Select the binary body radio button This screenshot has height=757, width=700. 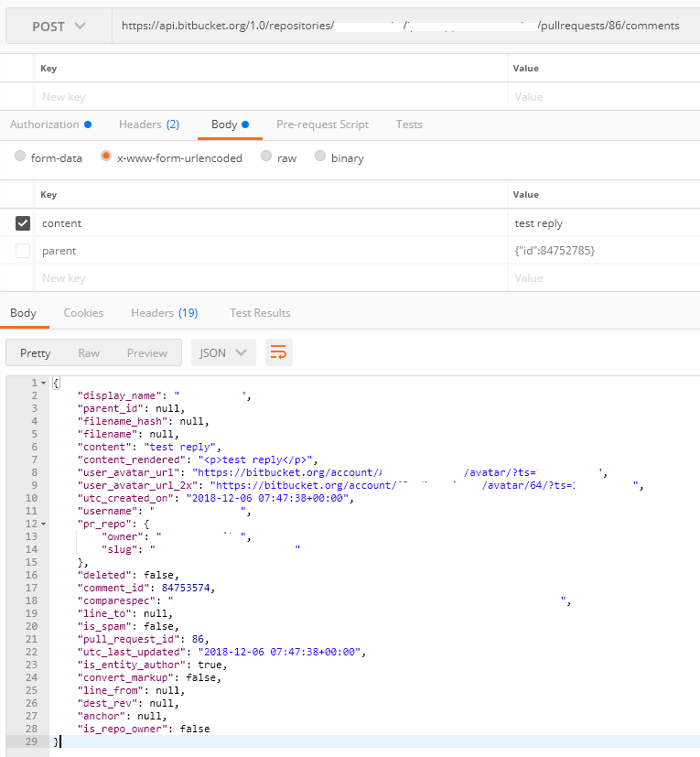pyautogui.click(x=320, y=156)
